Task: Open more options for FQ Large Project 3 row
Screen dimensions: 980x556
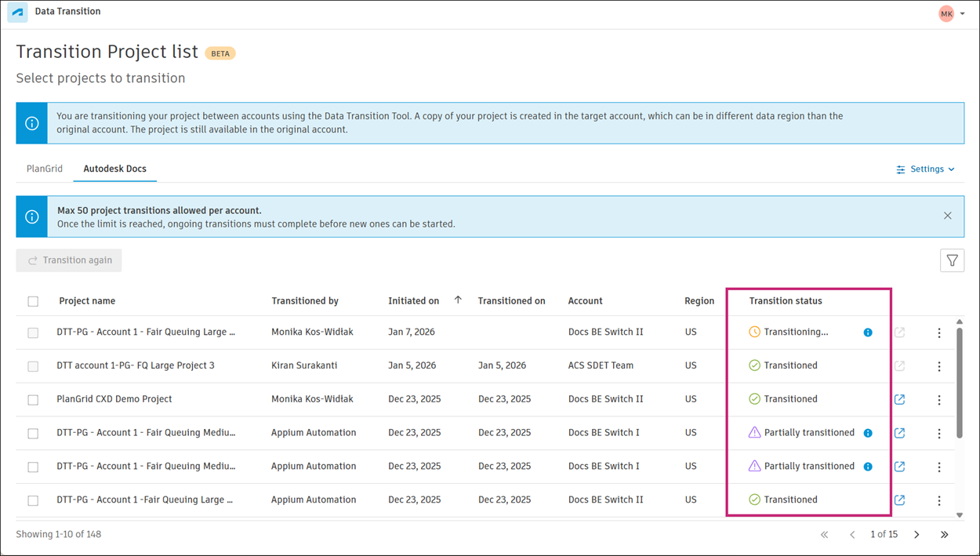Action: (939, 367)
